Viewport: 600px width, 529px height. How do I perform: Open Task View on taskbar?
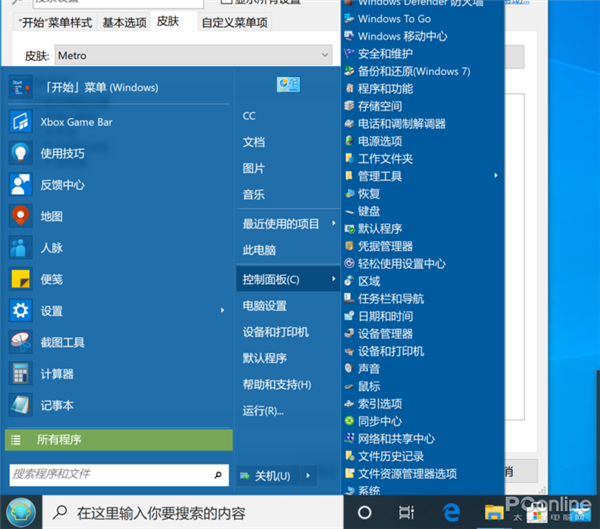[406, 512]
